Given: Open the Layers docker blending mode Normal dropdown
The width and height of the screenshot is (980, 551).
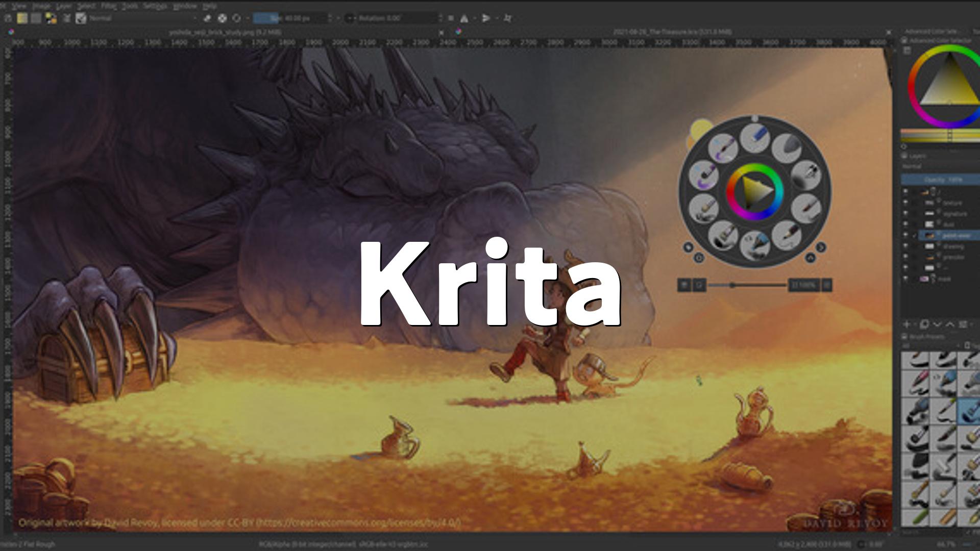Looking at the screenshot, I should (940, 166).
